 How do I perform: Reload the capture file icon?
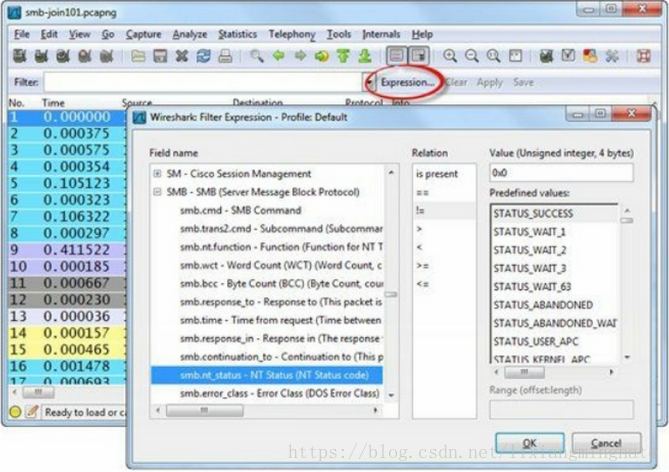(x=204, y=56)
